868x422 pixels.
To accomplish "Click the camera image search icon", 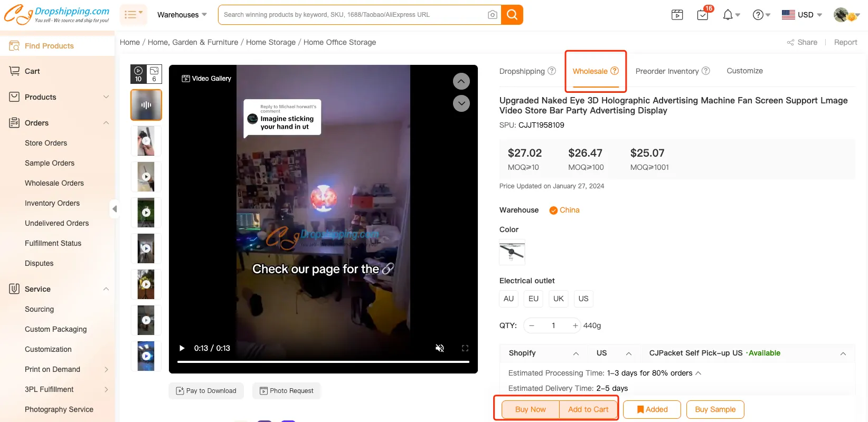I will [x=492, y=15].
